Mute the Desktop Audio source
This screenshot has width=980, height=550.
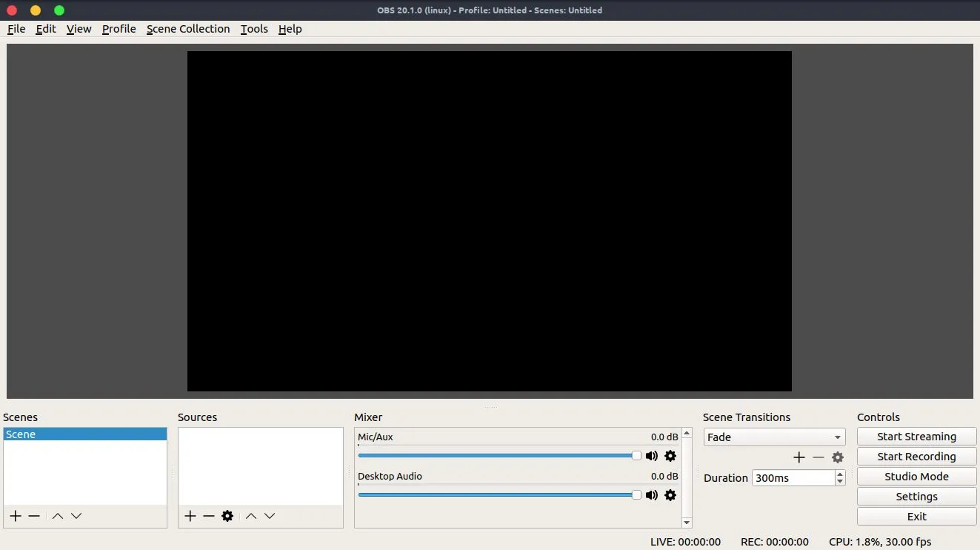click(651, 495)
